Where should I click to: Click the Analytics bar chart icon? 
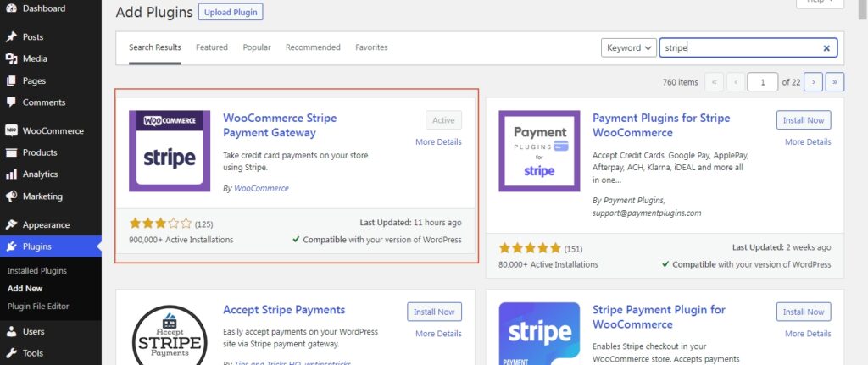[x=11, y=174]
